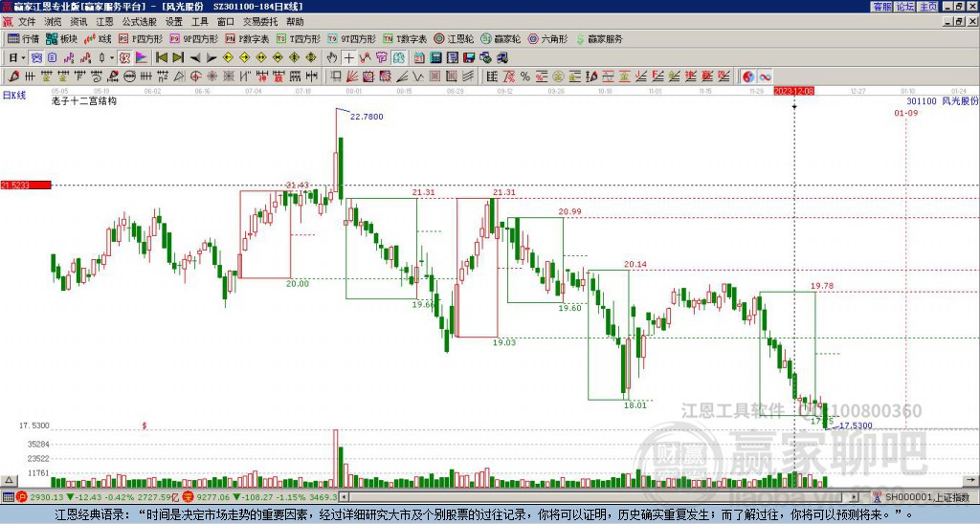Open the 赢家轮 wheel tool
The image size is (980, 524).
point(501,38)
